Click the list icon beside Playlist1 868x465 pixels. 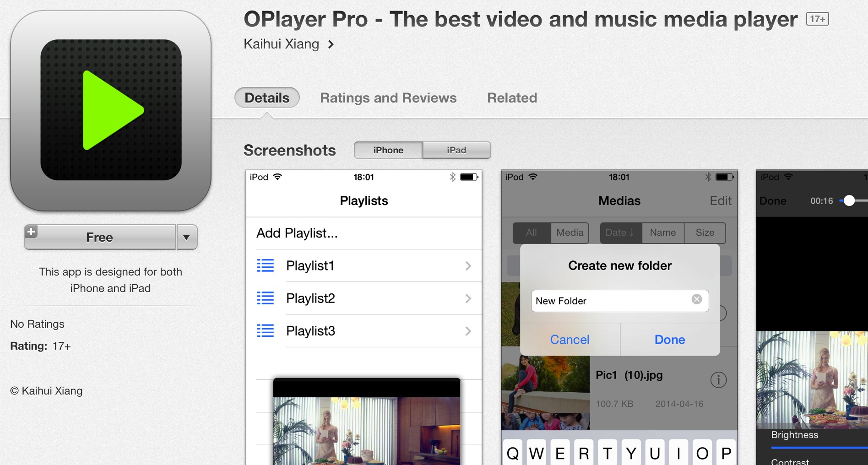(266, 265)
